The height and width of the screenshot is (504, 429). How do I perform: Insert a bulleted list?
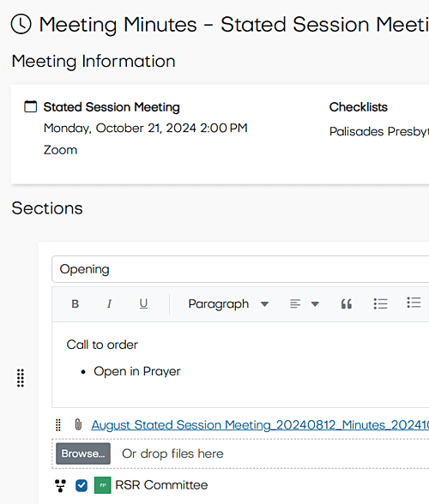click(x=380, y=303)
